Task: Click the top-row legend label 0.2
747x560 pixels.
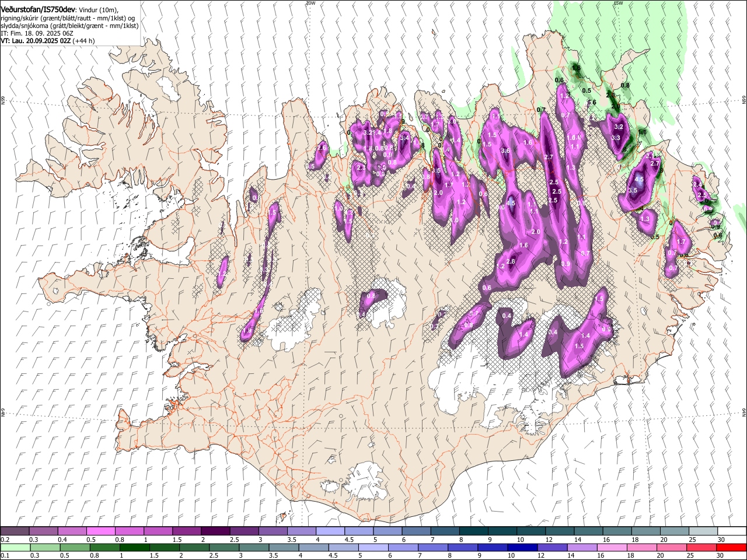Action: [x=5, y=540]
